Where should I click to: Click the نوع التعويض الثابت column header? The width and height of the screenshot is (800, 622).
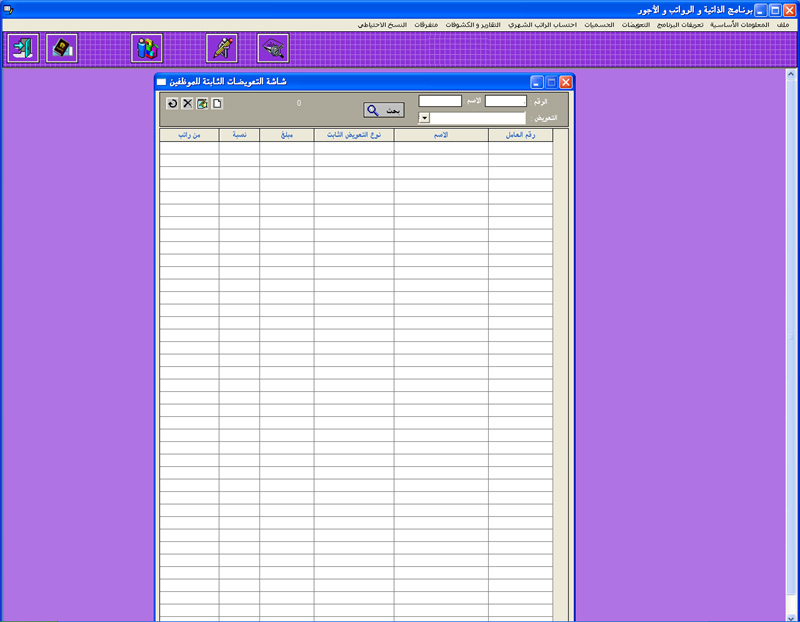pyautogui.click(x=353, y=135)
